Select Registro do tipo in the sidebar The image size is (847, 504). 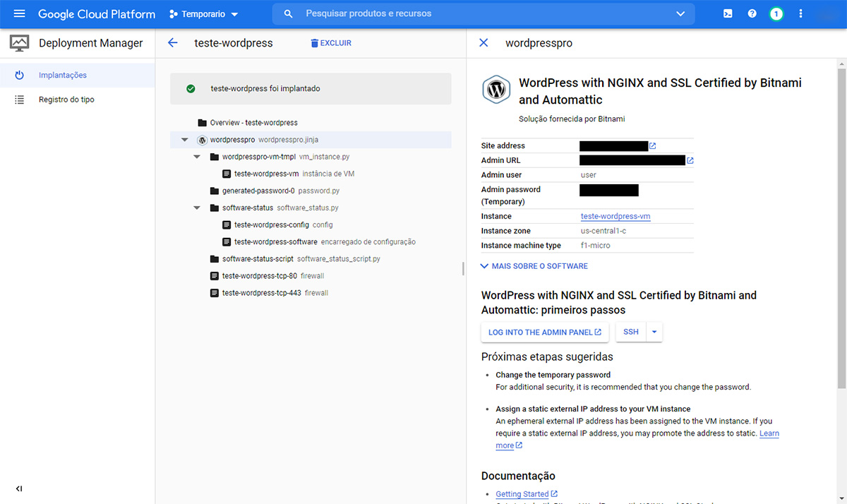point(78,100)
